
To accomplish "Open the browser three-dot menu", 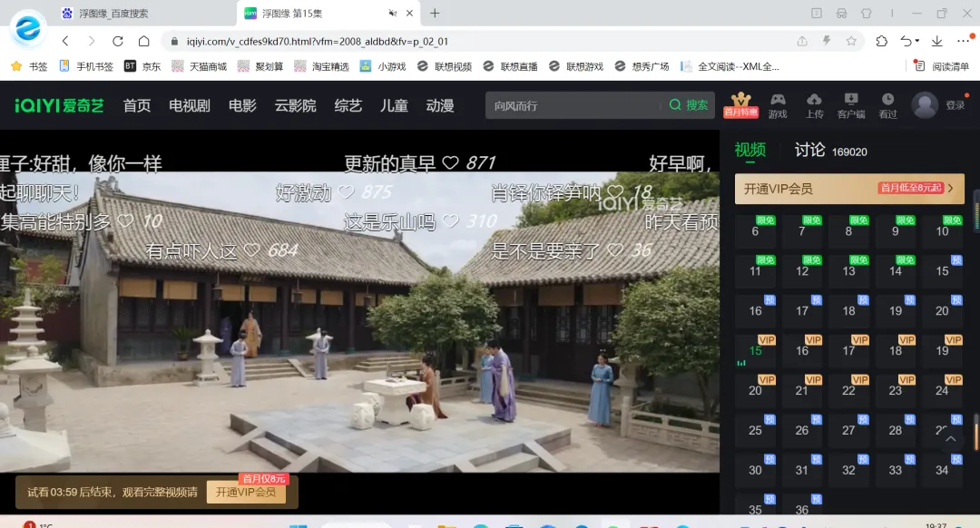I will tap(963, 41).
